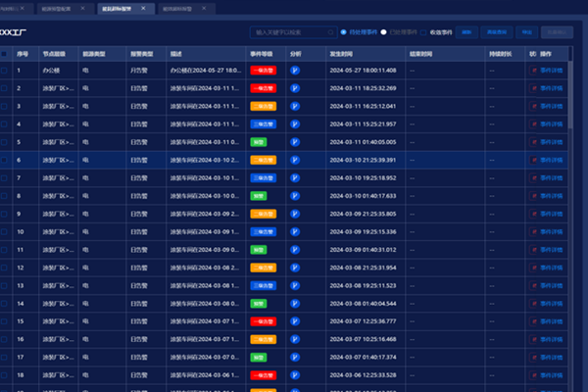Open 事件详情 link for row 1
588x392 pixels.
[553, 72]
